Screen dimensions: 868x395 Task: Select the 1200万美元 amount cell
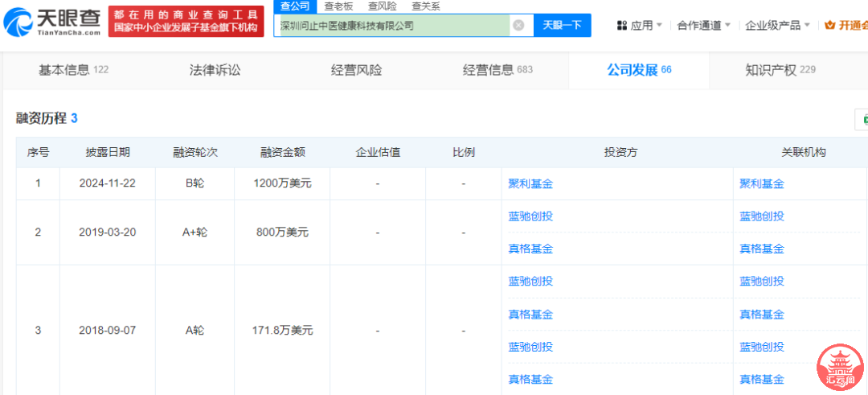pos(282,183)
